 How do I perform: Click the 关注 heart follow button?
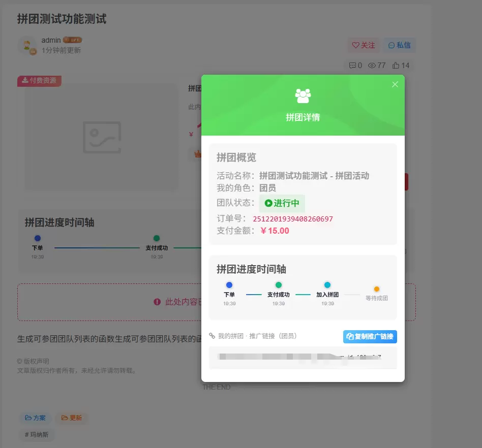tap(364, 45)
